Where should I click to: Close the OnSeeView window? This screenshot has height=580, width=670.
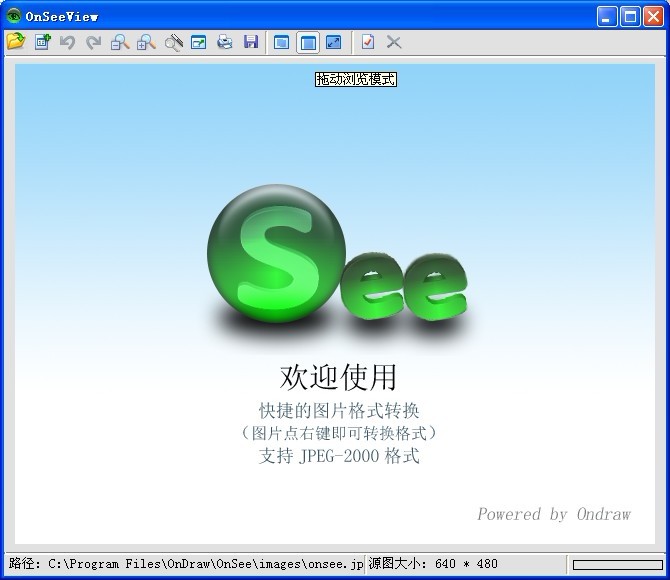tap(653, 17)
